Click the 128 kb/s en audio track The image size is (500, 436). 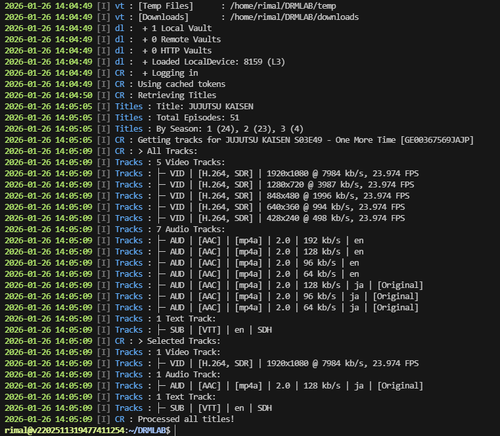tap(260, 252)
